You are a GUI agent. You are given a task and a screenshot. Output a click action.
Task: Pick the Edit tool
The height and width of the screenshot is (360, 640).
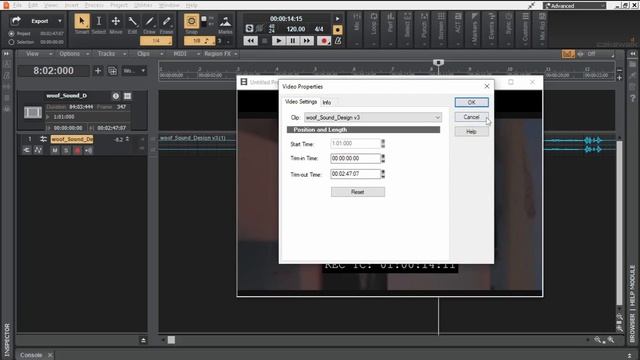pyautogui.click(x=133, y=21)
